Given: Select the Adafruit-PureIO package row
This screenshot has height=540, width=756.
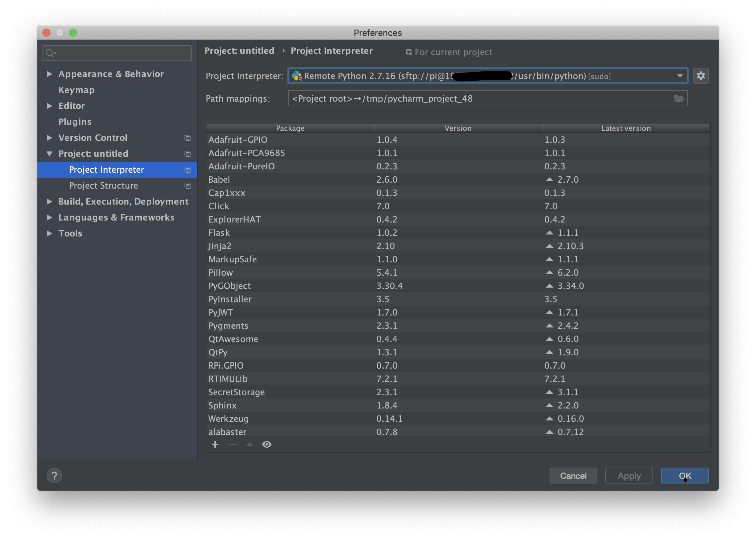Looking at the screenshot, I should pos(458,166).
